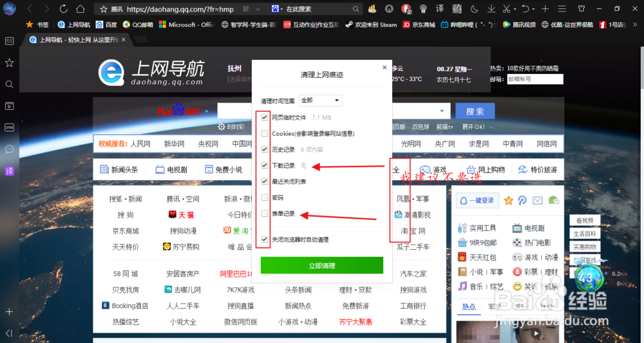Open sidebar LIVE icon
The height and width of the screenshot is (343, 644).
(x=9, y=127)
